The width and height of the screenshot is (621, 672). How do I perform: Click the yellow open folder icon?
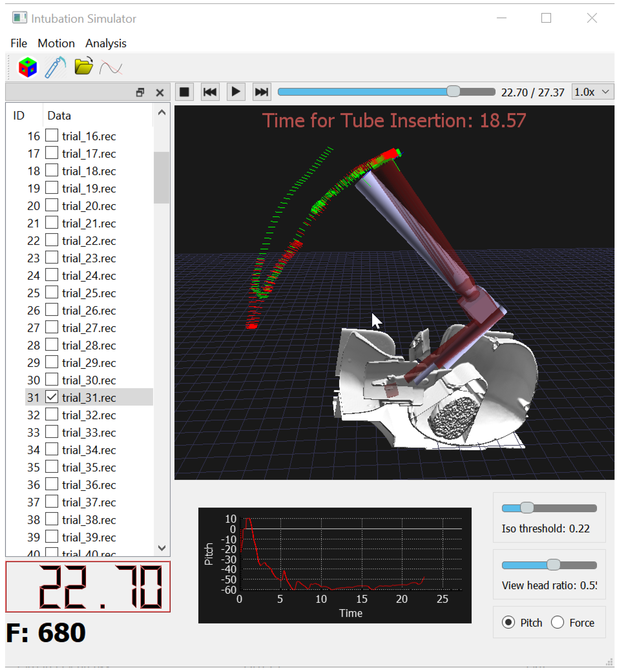pyautogui.click(x=83, y=66)
